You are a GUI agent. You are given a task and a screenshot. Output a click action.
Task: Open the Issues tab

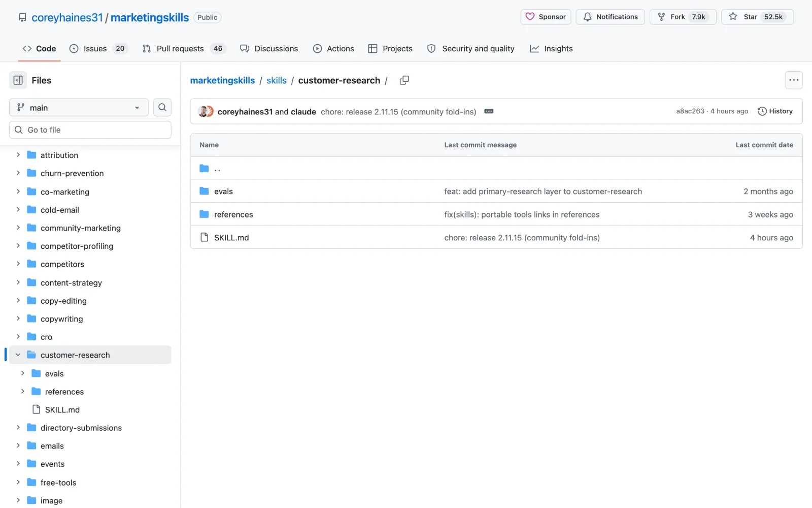(x=98, y=48)
